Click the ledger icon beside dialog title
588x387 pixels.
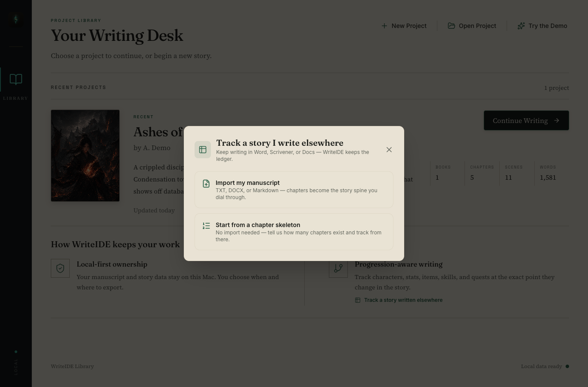[x=203, y=150]
